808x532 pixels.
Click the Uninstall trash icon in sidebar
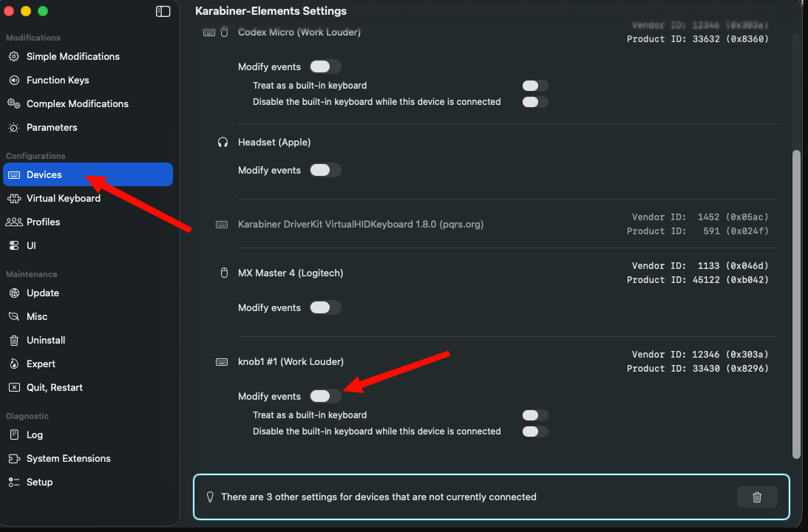[x=14, y=341]
